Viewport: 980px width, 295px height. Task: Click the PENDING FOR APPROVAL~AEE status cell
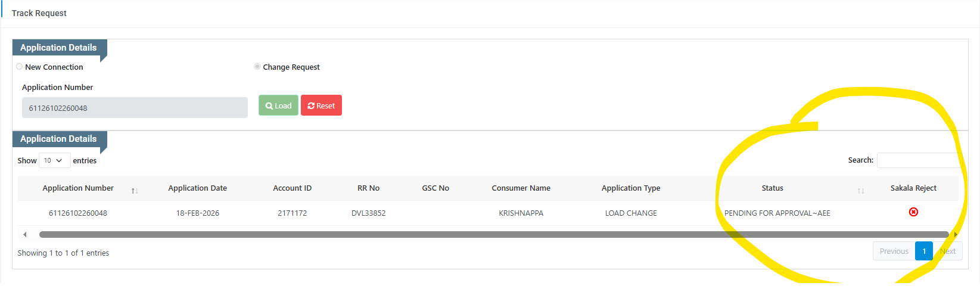(777, 213)
